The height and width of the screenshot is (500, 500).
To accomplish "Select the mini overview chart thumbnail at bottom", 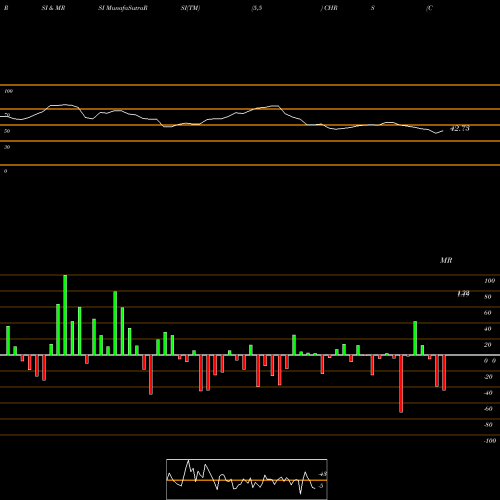I will click(247, 479).
